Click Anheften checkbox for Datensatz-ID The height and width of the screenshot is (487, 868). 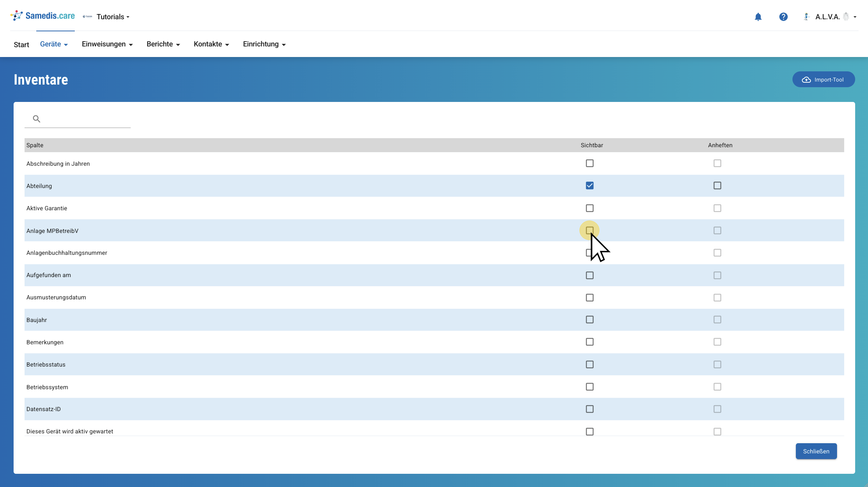(x=717, y=409)
